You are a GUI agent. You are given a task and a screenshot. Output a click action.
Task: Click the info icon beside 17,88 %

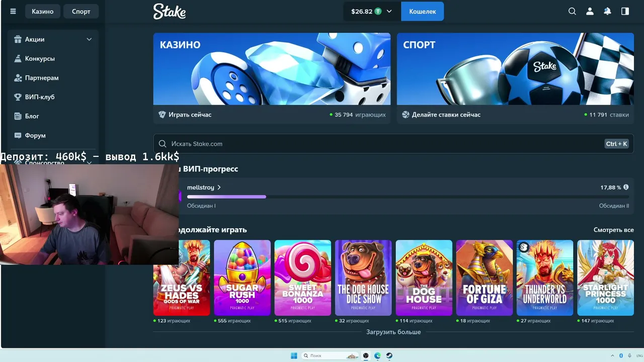(x=626, y=187)
